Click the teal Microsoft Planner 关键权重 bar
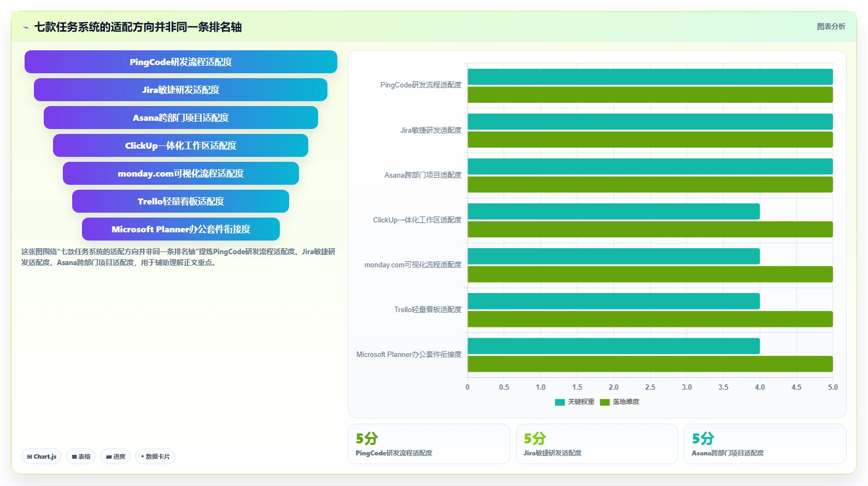 (x=614, y=346)
